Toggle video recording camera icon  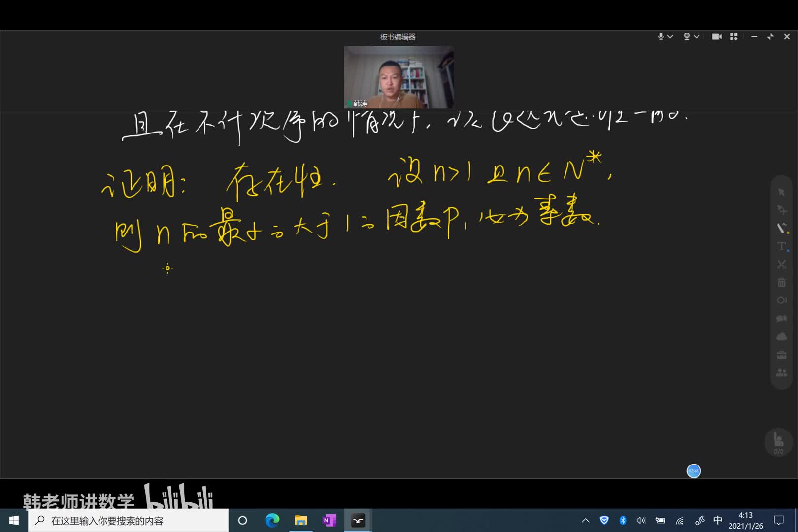(x=717, y=37)
